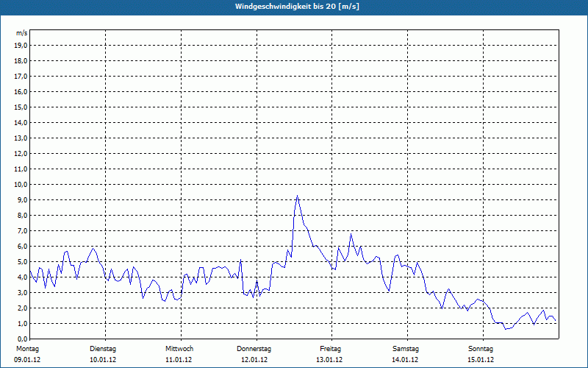The image size is (588, 368).
Task: Select the '18,0' y-axis value
Action: 21,61
